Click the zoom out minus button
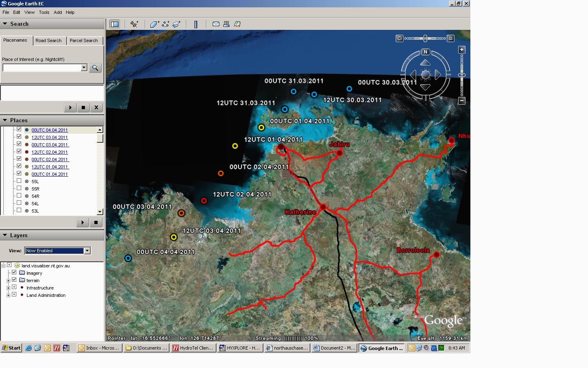The width and height of the screenshot is (588, 368). pyautogui.click(x=462, y=101)
